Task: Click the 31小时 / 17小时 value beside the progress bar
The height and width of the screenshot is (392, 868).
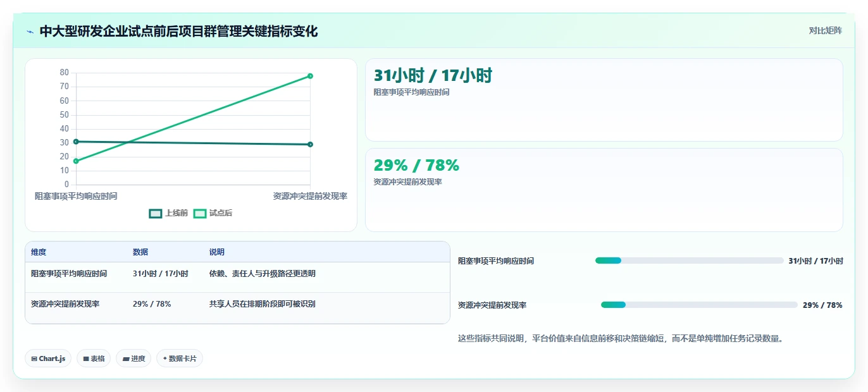Action: (x=815, y=260)
